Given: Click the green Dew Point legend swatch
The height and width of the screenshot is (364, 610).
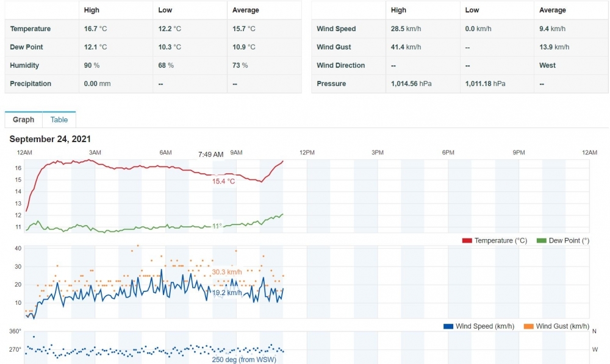Looking at the screenshot, I should [x=541, y=241].
